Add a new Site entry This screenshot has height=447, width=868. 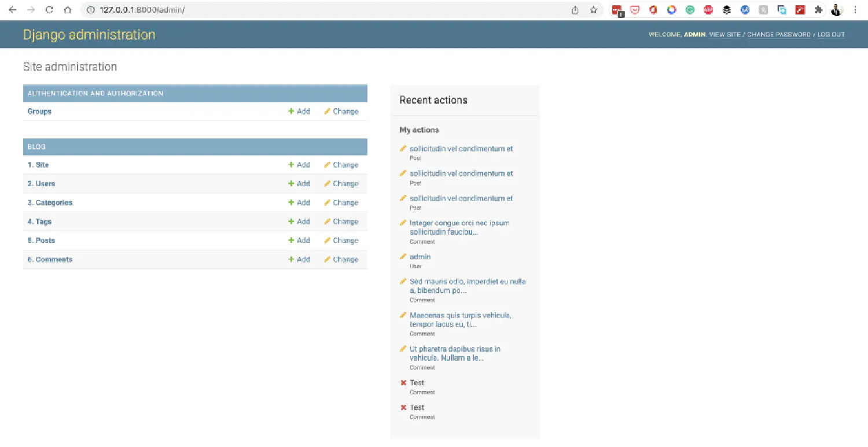point(299,165)
